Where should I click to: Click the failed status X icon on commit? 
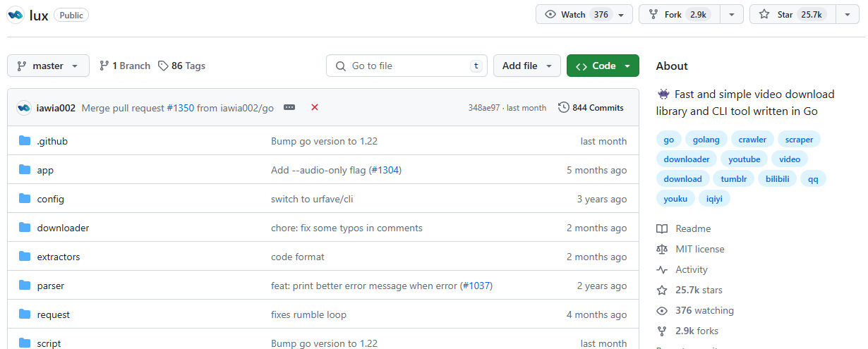315,107
